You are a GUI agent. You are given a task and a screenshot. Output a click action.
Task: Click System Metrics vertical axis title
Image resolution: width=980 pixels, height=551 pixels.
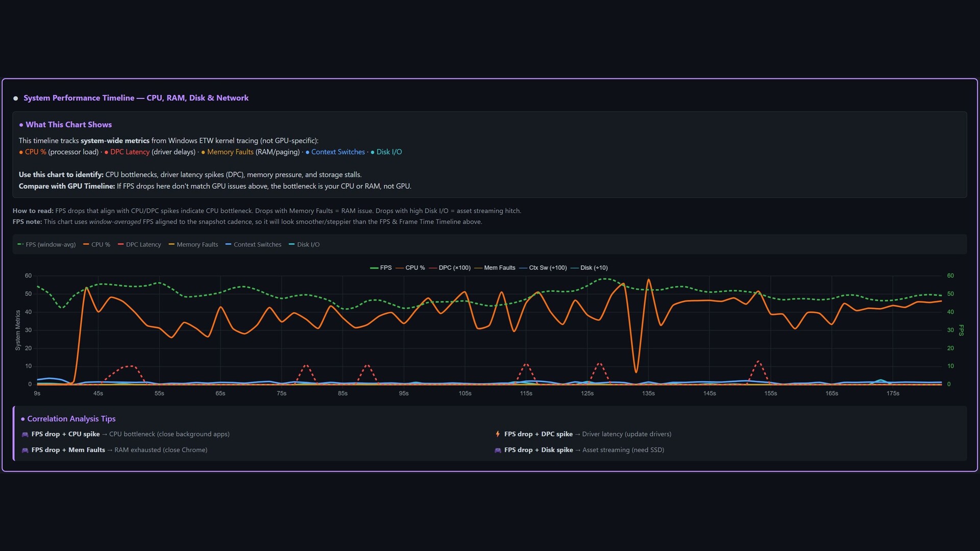[x=18, y=330]
